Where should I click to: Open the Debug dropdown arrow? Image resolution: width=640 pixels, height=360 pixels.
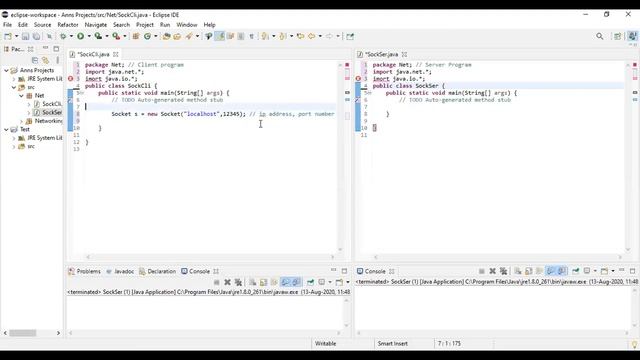click(71, 36)
